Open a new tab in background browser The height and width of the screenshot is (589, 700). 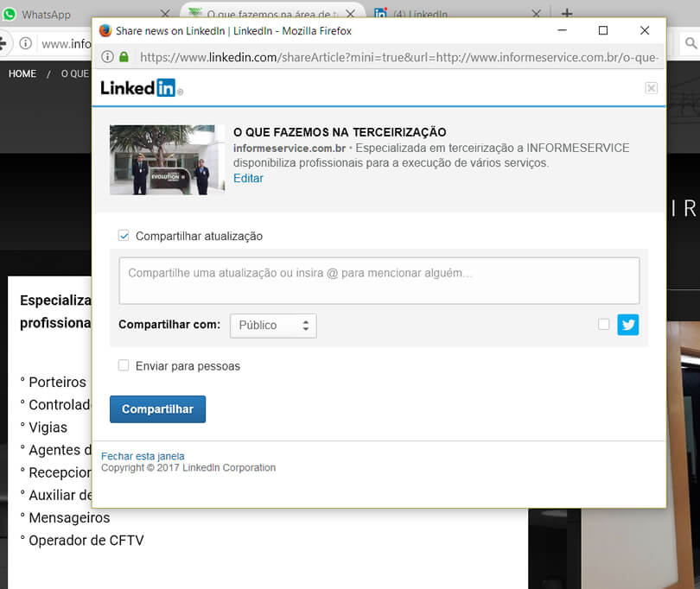coord(567,14)
